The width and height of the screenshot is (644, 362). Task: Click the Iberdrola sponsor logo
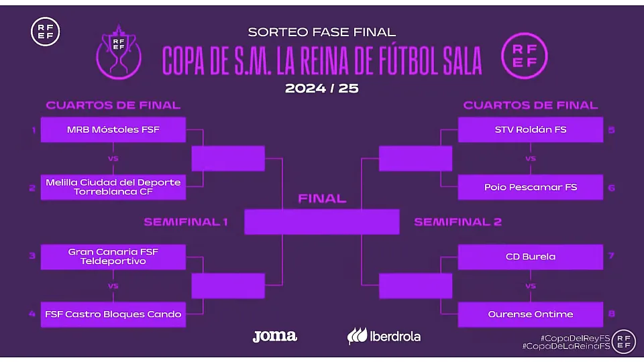tap(384, 336)
